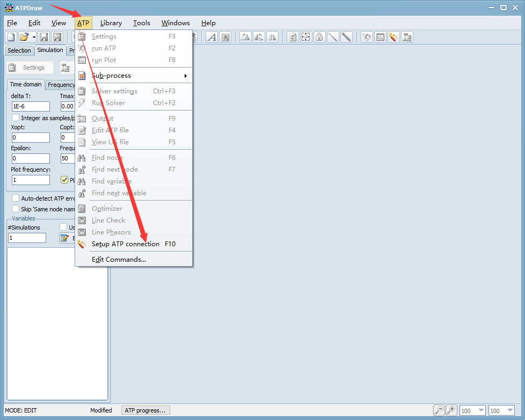Click the magic wand toolbar icon
525x420 pixels.
pyautogui.click(x=393, y=37)
